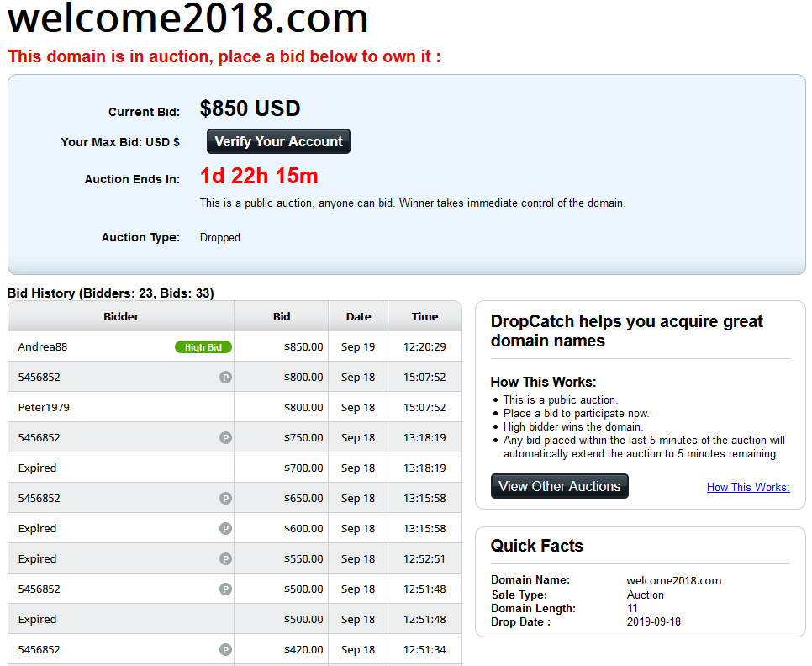Click the Domain Length value 11
Screen dimensions: 812x666
tap(632, 609)
